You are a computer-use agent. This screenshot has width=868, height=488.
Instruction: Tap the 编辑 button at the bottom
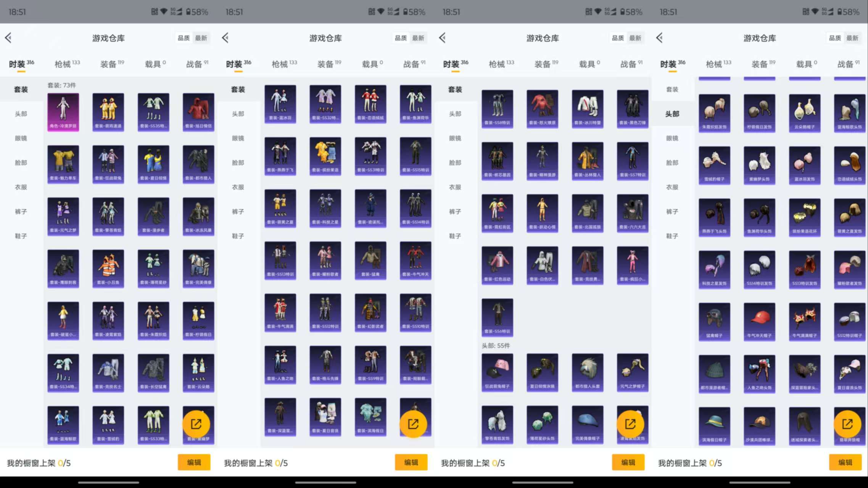pos(194,462)
